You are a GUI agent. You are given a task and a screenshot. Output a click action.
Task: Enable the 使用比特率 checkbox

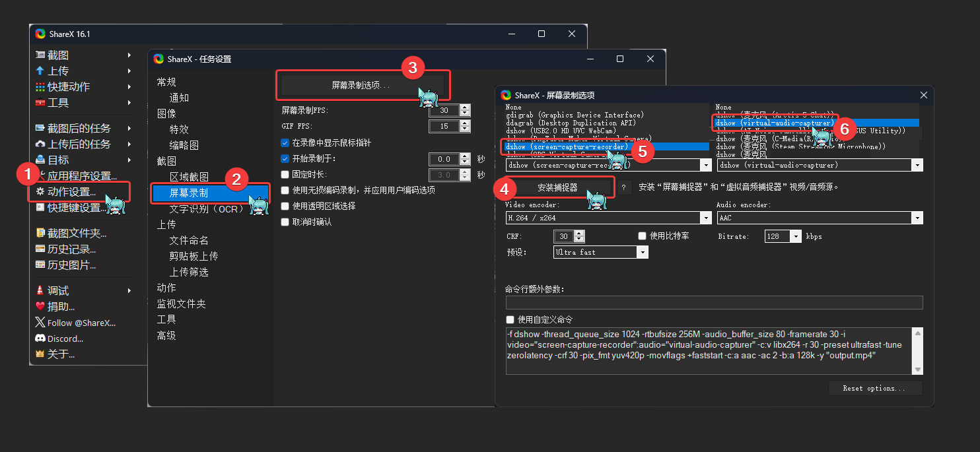pos(642,236)
